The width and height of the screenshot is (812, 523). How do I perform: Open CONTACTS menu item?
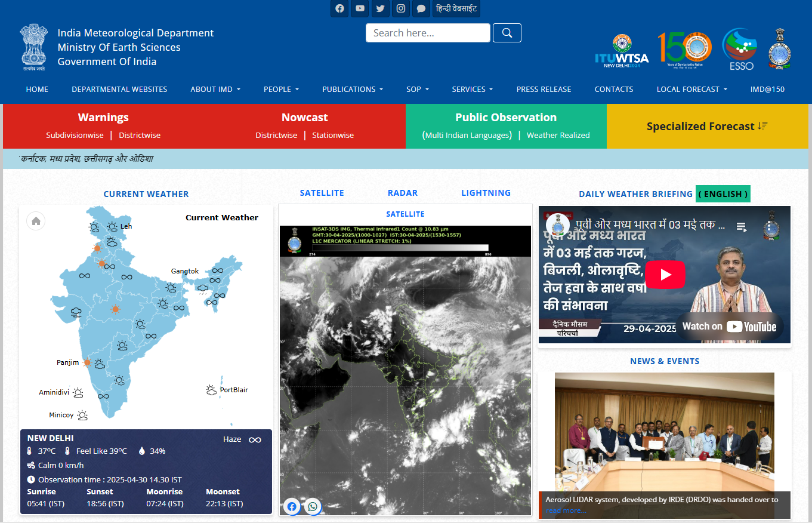[x=614, y=89]
